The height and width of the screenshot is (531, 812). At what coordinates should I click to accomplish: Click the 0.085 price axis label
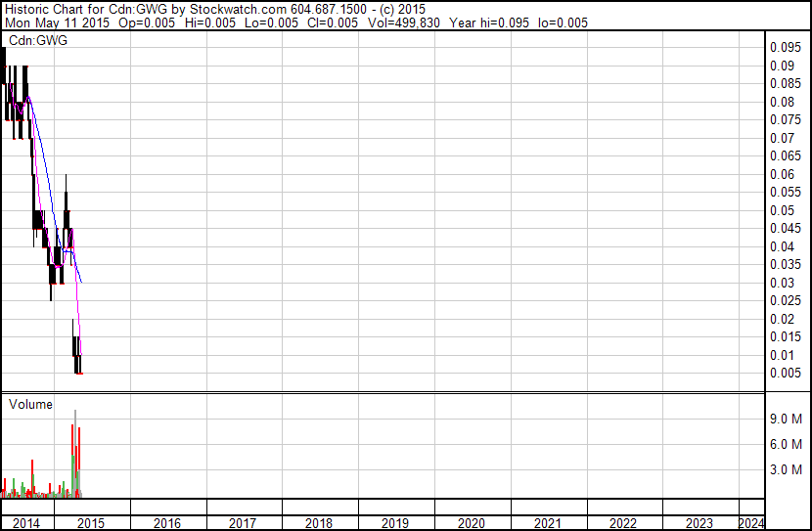786,83
